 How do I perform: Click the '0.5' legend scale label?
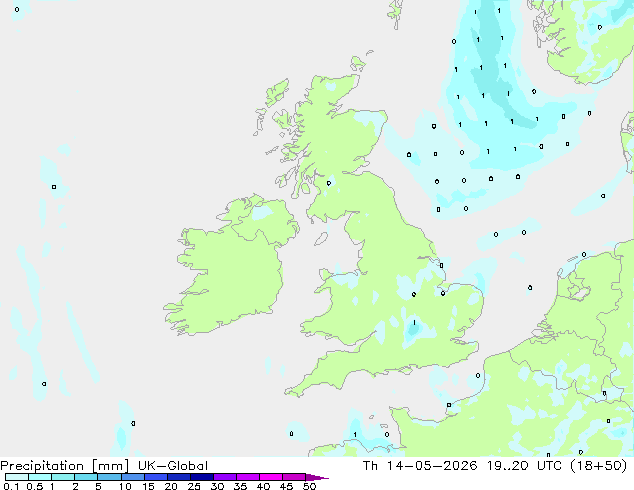tap(34, 486)
